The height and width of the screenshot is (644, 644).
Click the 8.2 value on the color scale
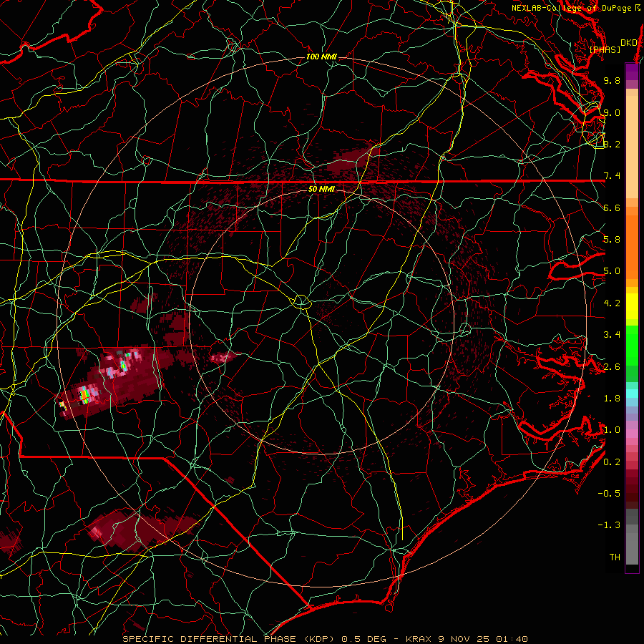pyautogui.click(x=612, y=144)
